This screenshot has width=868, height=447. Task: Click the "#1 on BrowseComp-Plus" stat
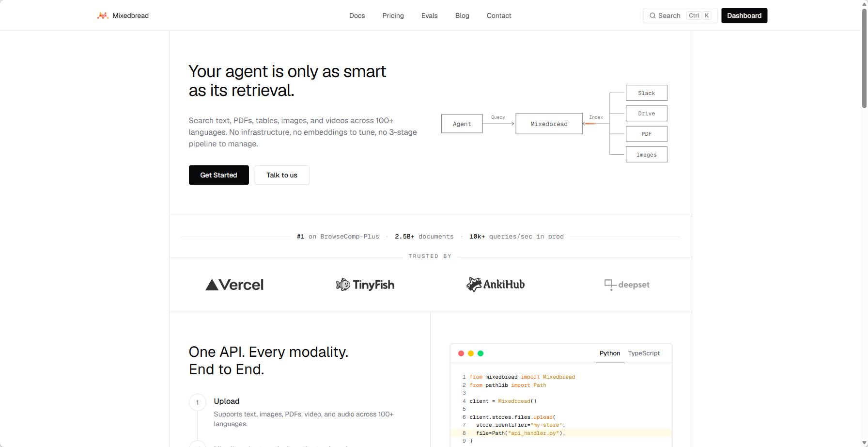[x=338, y=237]
